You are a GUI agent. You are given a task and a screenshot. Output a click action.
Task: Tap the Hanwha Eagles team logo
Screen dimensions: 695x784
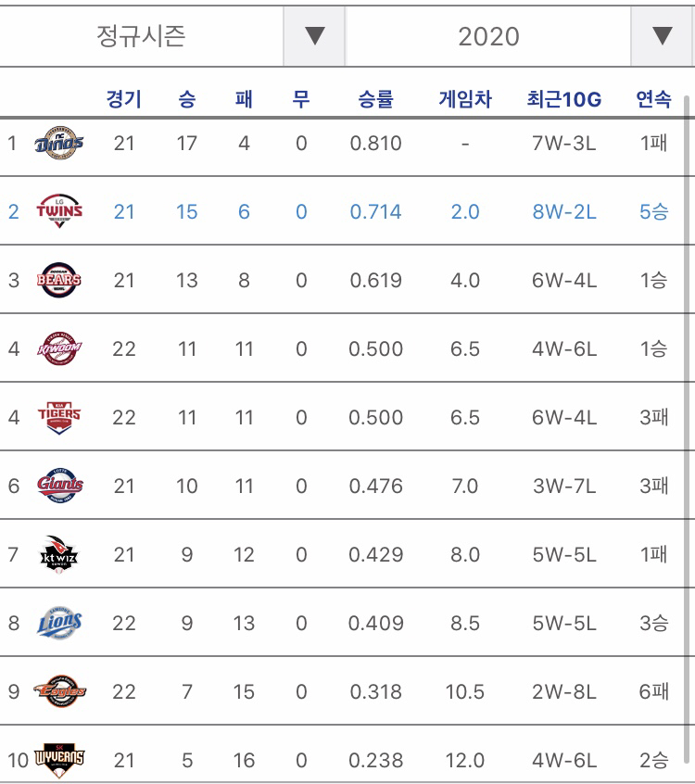(59, 691)
